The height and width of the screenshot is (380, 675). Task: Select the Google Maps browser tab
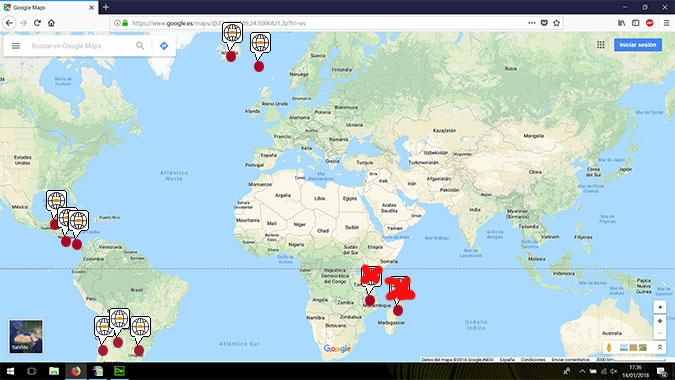click(x=49, y=7)
